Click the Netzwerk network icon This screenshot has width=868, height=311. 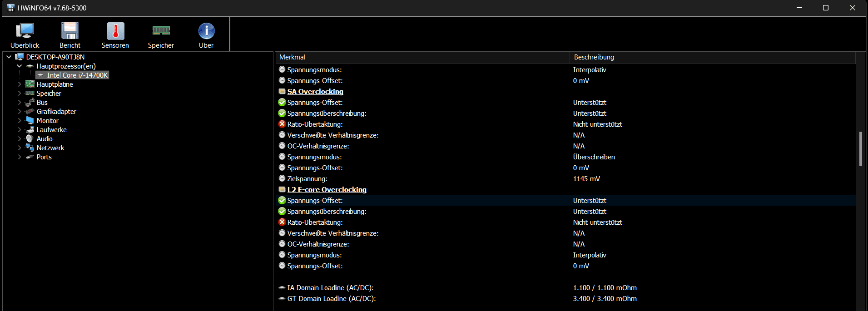pos(30,148)
